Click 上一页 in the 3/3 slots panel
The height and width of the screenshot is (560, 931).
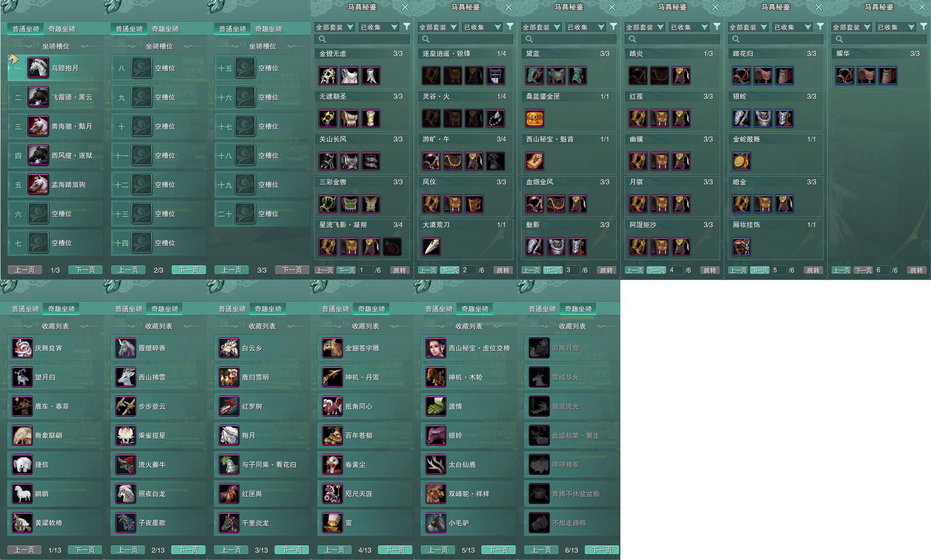coord(231,270)
